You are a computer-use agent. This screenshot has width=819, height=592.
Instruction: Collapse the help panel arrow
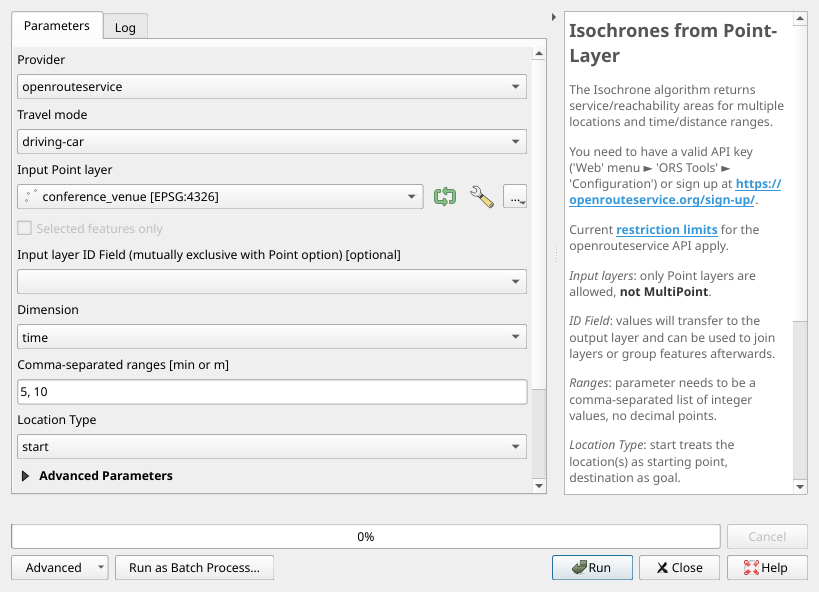555,17
